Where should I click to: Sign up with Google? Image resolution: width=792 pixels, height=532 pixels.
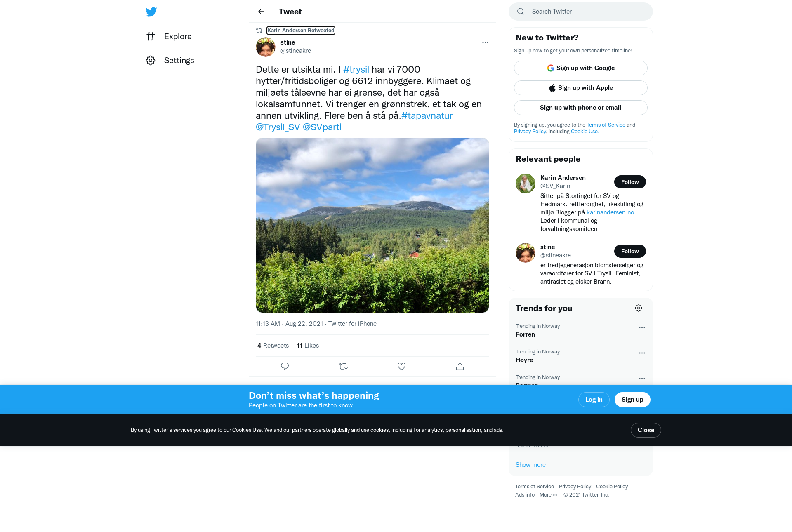point(581,68)
